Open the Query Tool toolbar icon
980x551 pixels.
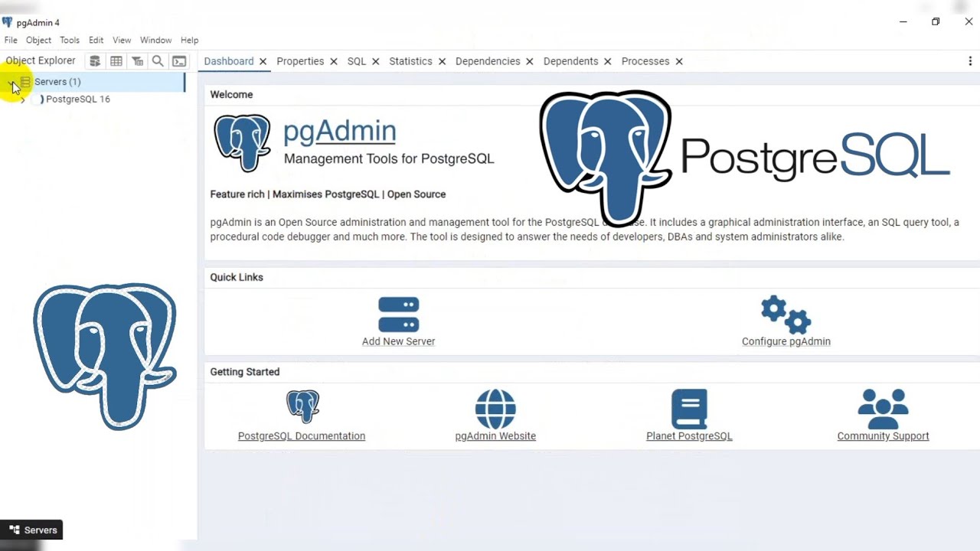click(95, 61)
